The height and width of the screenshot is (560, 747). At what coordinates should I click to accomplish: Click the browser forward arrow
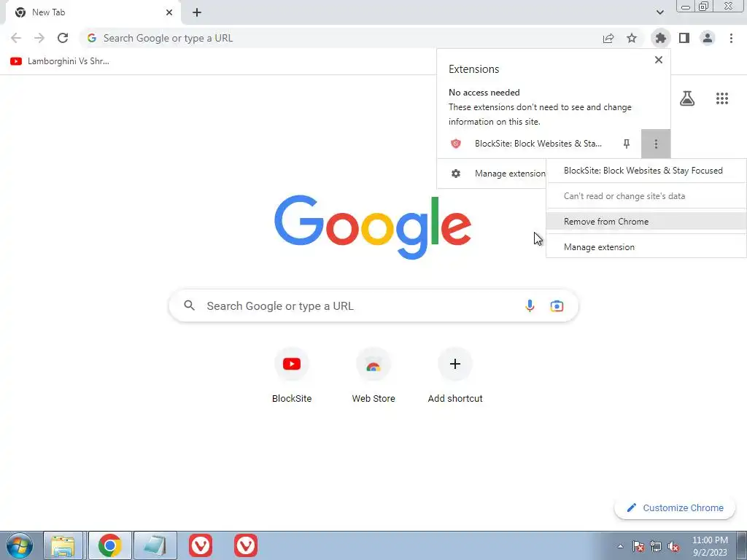[39, 38]
